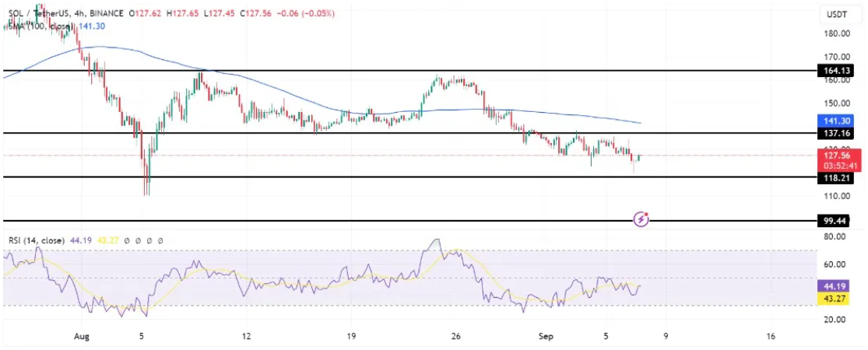The image size is (868, 350).
Task: Click the latest green candlestick on the chart
Action: 639,157
